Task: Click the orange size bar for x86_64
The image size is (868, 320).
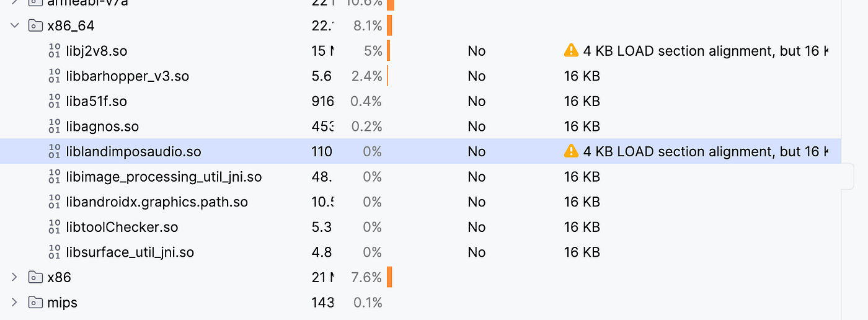Action: click(x=389, y=25)
